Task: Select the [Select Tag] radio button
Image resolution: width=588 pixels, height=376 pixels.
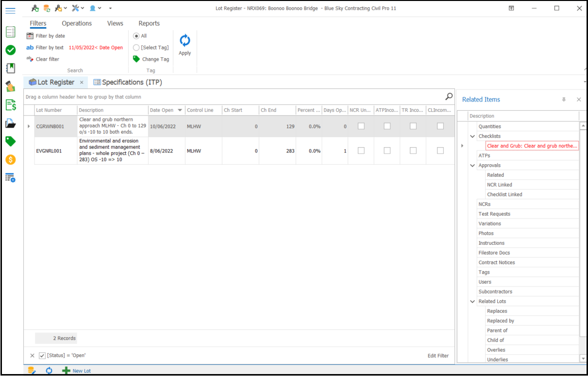Action: (136, 48)
